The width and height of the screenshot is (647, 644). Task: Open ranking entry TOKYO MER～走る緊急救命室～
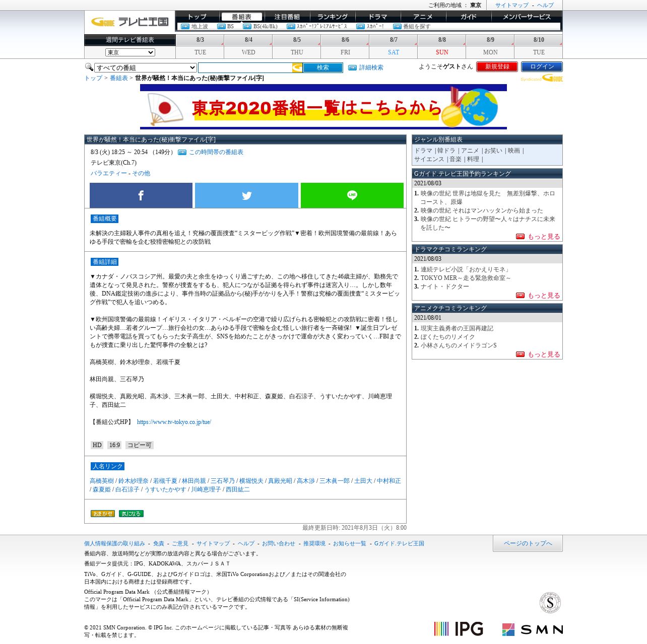[466, 278]
